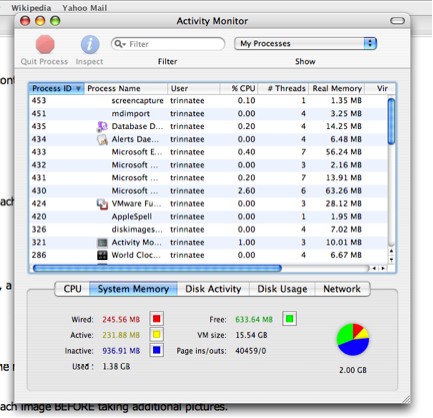Click the Wired 245.56 MB value
The height and width of the screenshot is (418, 433).
(x=121, y=319)
